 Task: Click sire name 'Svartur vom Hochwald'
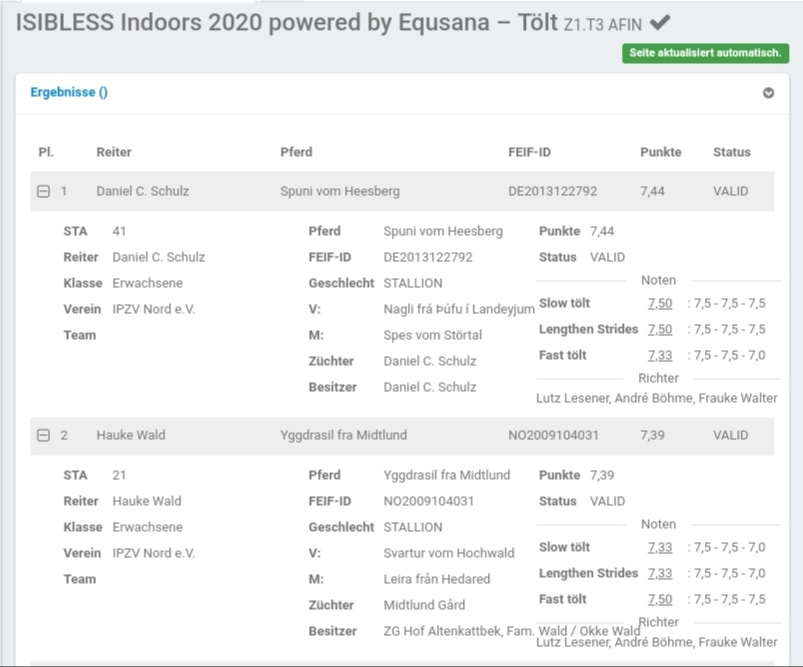pos(449,553)
